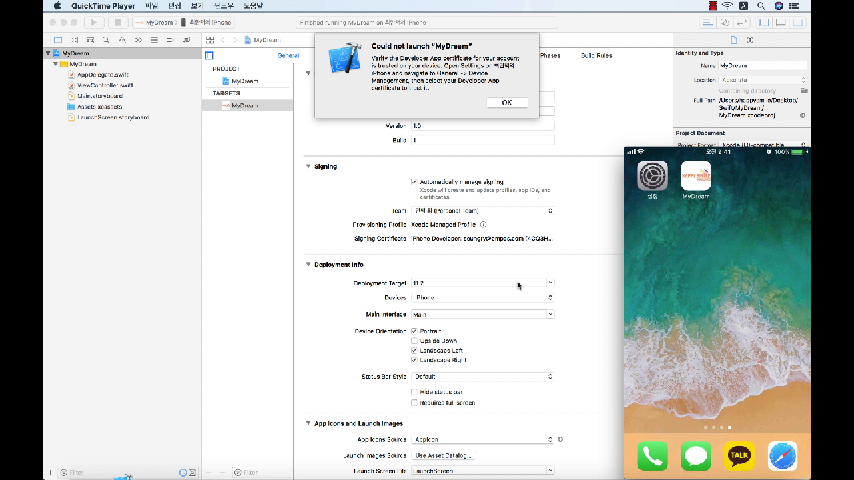Go back with jump bar left arrow
This screenshot has width=854, height=480.
tap(223, 40)
